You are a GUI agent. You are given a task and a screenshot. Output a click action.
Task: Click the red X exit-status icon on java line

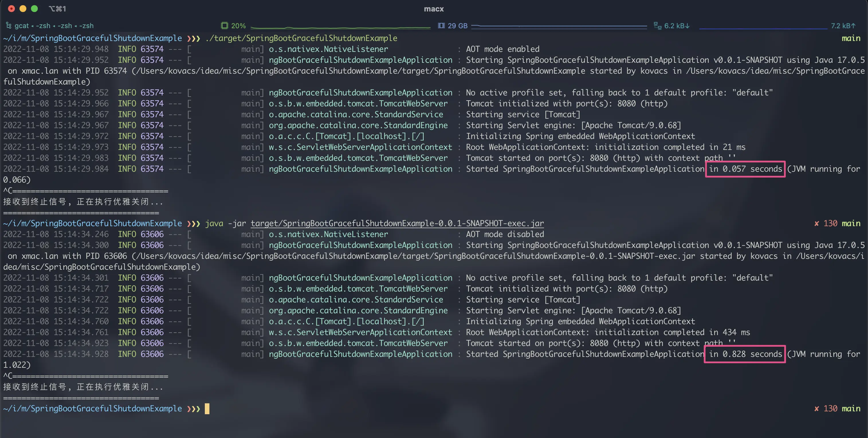816,223
